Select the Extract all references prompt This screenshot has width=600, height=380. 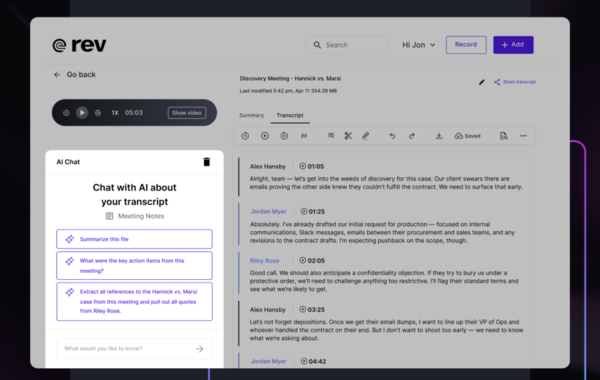(134, 302)
